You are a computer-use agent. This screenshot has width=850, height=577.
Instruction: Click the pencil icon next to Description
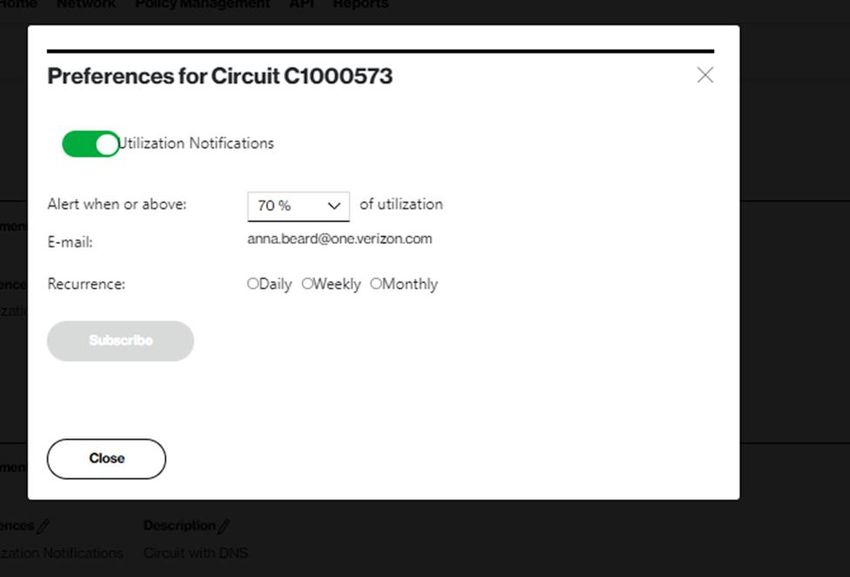(x=223, y=525)
